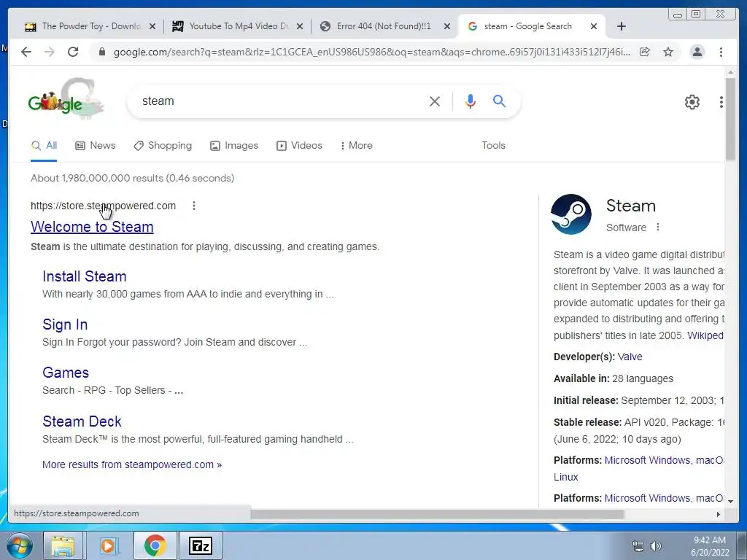Click the Steam logo in knowledge panel
747x560 pixels.
click(x=571, y=214)
